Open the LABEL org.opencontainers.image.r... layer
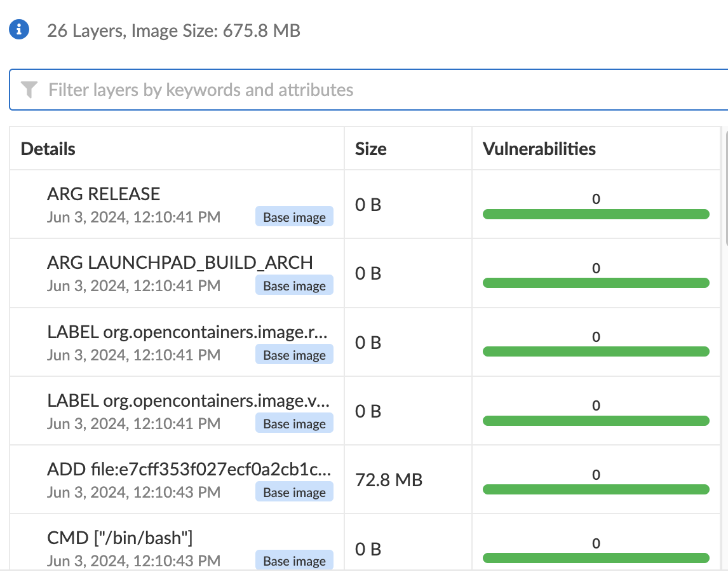Viewport: 728px width, 572px height. [189, 332]
